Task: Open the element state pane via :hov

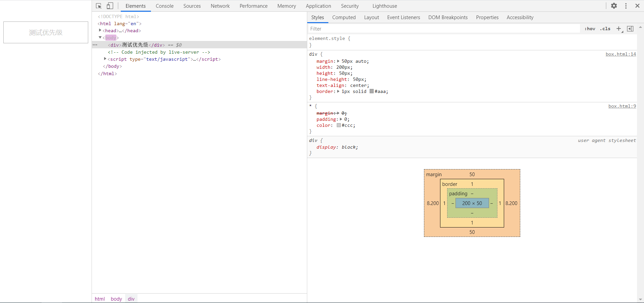Action: pos(590,29)
